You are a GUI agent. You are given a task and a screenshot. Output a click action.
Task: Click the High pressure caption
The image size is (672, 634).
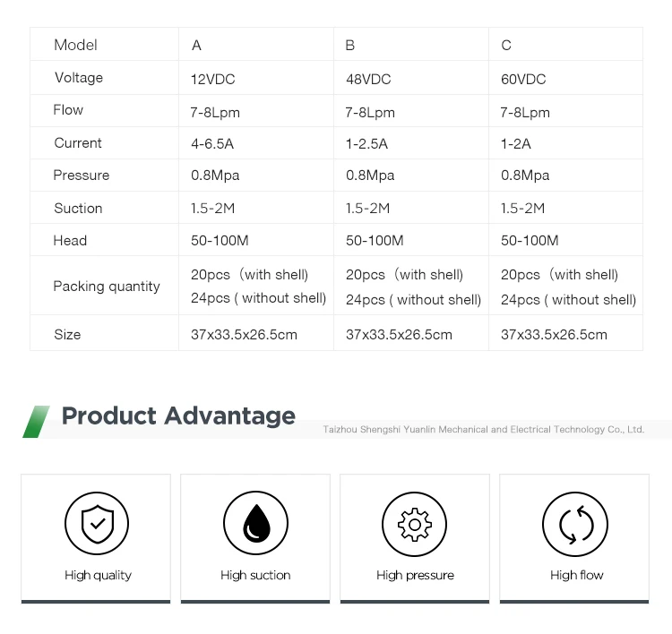[x=415, y=575]
